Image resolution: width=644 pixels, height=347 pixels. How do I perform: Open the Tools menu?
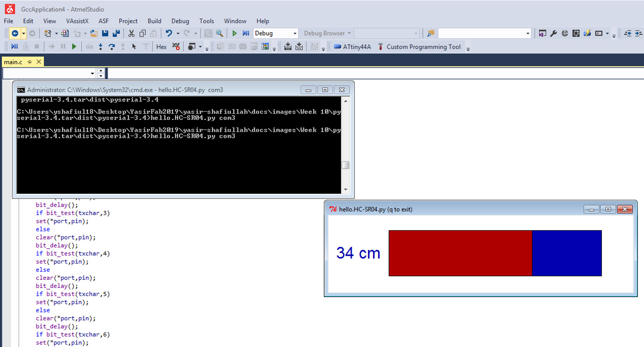[x=207, y=21]
